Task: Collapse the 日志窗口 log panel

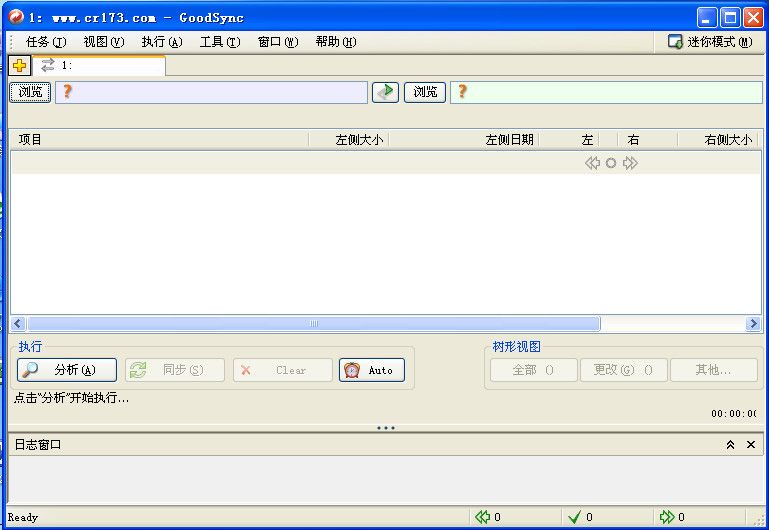Action: (730, 444)
